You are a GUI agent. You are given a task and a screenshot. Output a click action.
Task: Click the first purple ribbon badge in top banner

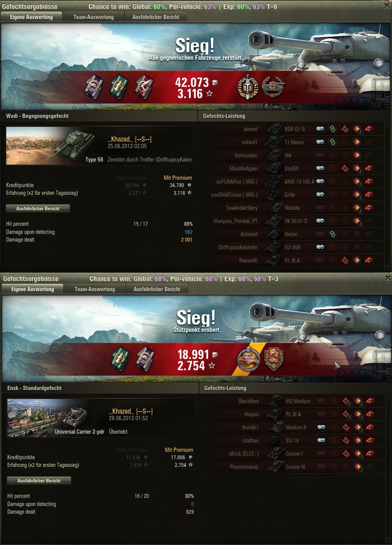[94, 87]
